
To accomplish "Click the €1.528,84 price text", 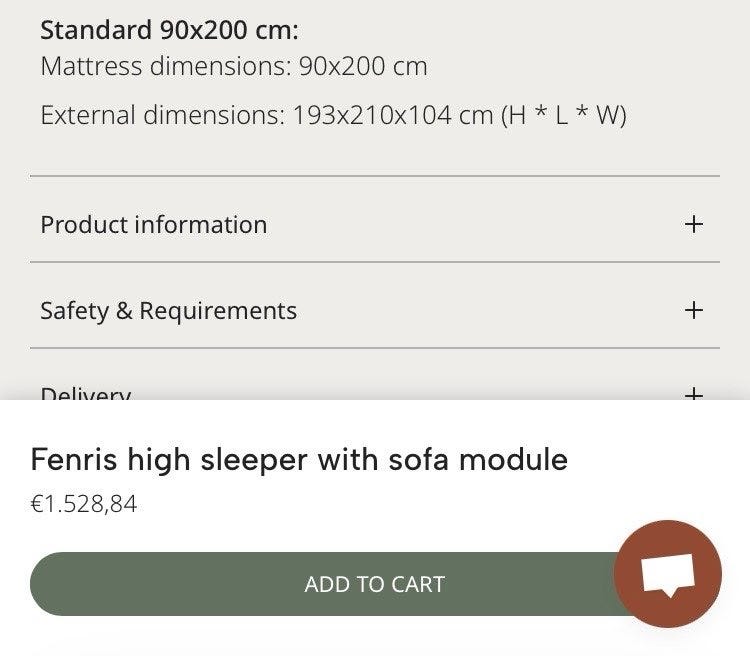I will [x=84, y=504].
